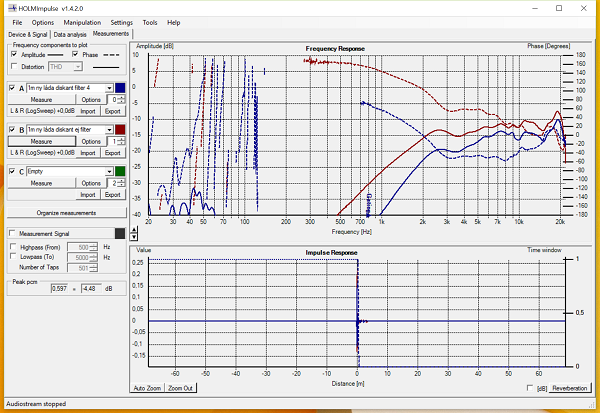Image resolution: width=600 pixels, height=413 pixels.
Task: Click Measure button for slot B
Action: pyautogui.click(x=41, y=141)
